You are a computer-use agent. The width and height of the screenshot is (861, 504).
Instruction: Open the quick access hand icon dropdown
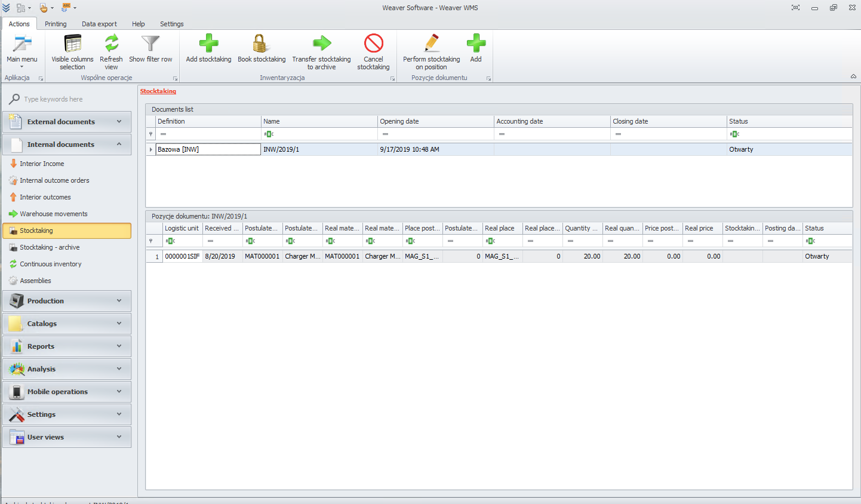pos(52,8)
